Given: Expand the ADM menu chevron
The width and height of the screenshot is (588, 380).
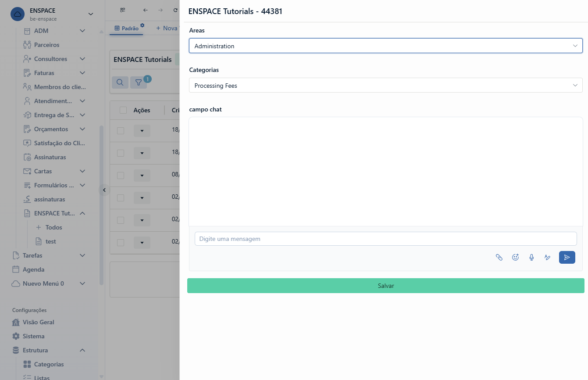Looking at the screenshot, I should pyautogui.click(x=82, y=31).
